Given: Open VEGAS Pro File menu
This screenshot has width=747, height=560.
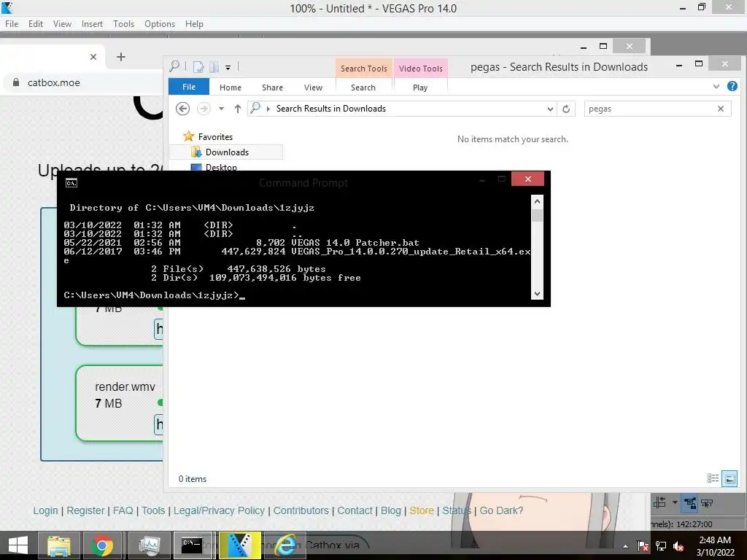Looking at the screenshot, I should [x=12, y=24].
